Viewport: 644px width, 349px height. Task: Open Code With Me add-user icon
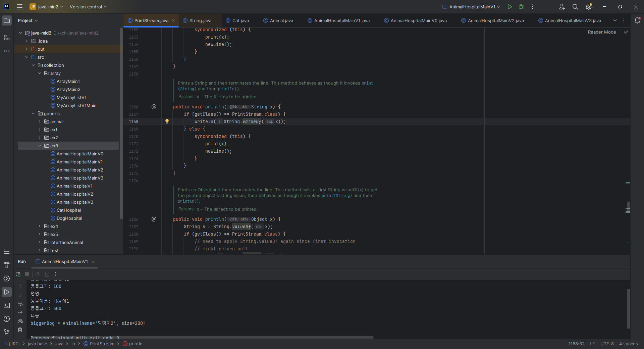[x=562, y=7]
